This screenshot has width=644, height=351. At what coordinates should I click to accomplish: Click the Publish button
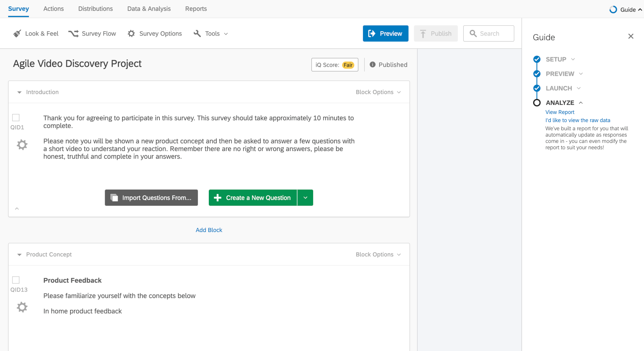click(x=436, y=33)
